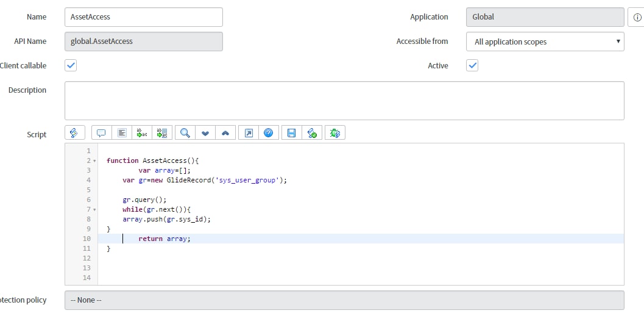This screenshot has width=644, height=324.
Task: Click the syntax check script icon
Action: (312, 133)
